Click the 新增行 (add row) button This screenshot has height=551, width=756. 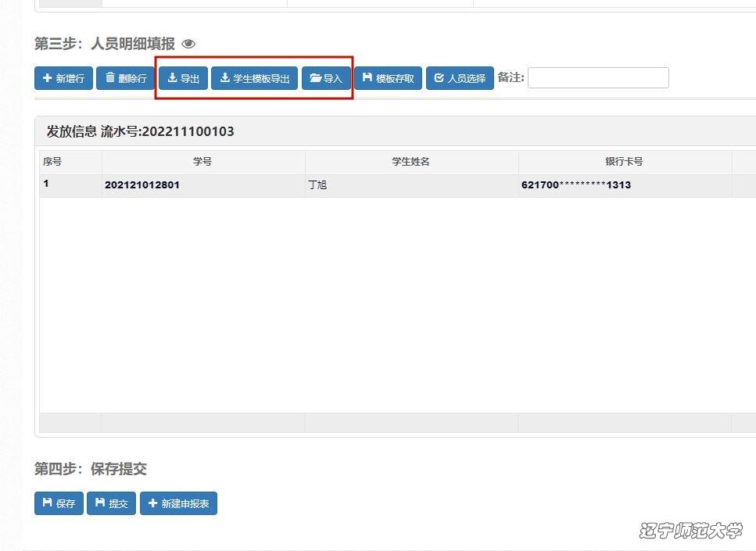pyautogui.click(x=63, y=78)
